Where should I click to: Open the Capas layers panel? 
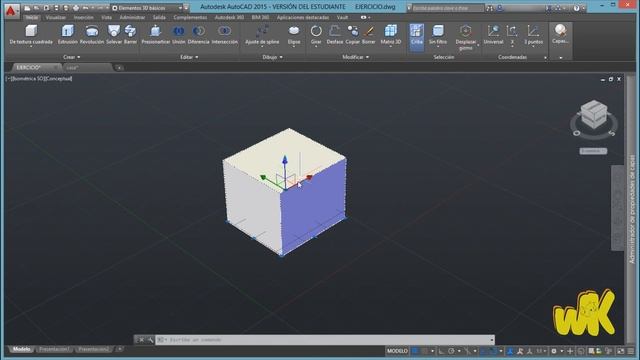(x=560, y=34)
